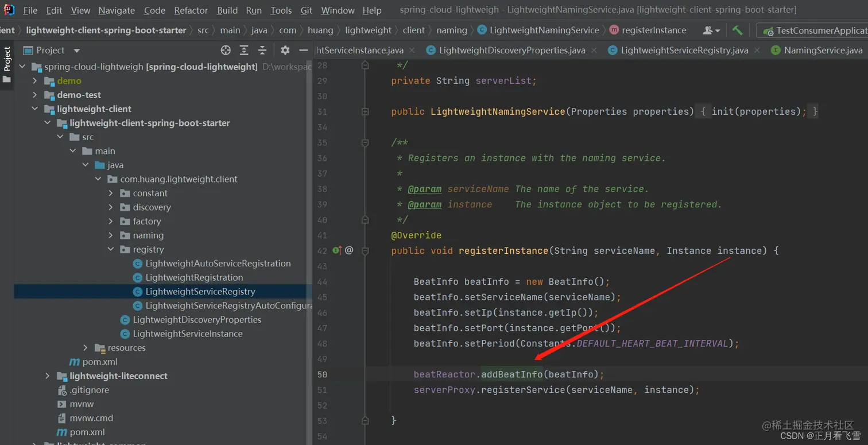This screenshot has height=445, width=868.
Task: Expand the discovery package
Action: [111, 207]
